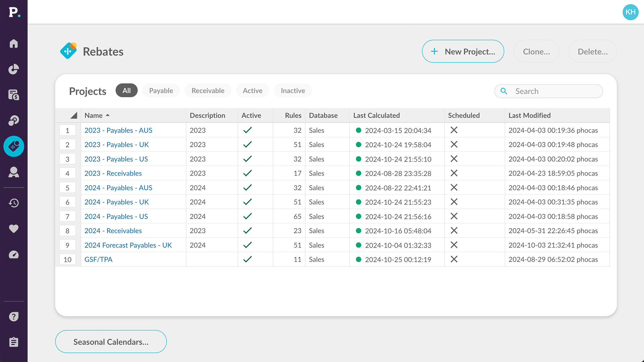Viewport: 644px width, 362px height.
Task: Click the KH user avatar
Action: tap(630, 12)
